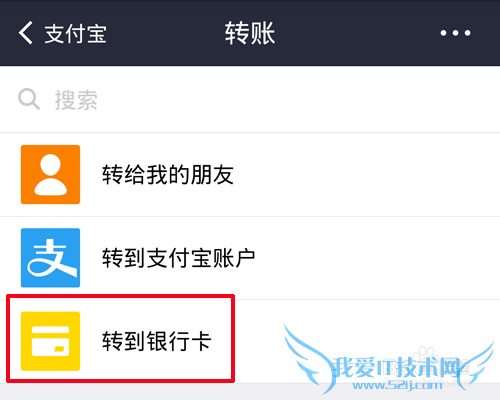
Task: Select 转给我的朋友 option
Action: [x=168, y=175]
